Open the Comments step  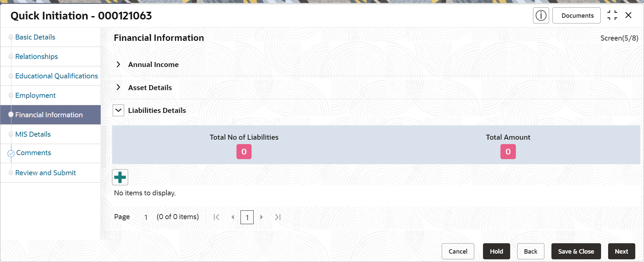pos(34,153)
